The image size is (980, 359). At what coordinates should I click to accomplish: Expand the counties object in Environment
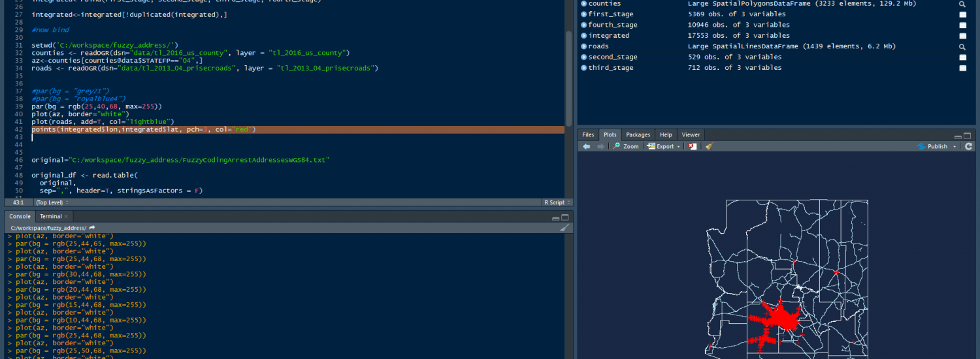pos(583,3)
